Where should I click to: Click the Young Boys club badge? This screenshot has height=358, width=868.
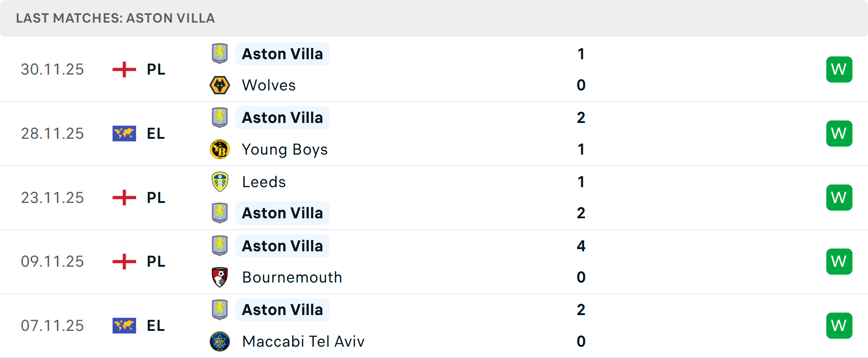220,149
